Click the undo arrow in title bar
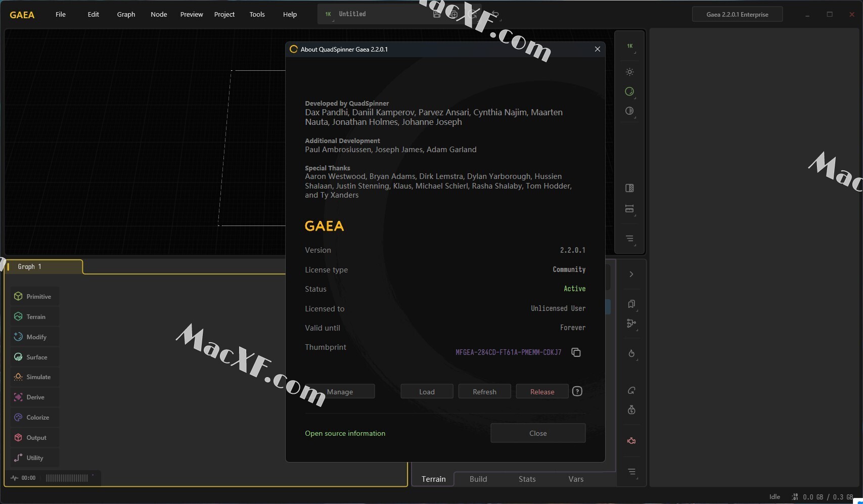This screenshot has width=863, height=504. click(495, 14)
